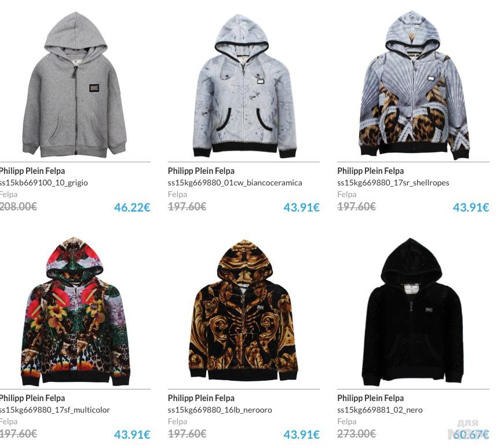Click the crossed-out 273.00€ original price
This screenshot has height=448, width=497.
tap(356, 434)
